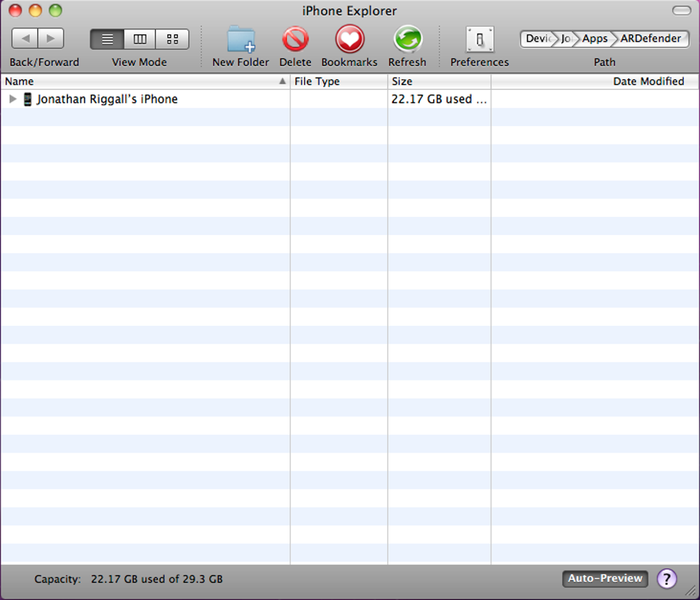Open the Bookmarks heart icon
This screenshot has height=600, width=700.
[x=349, y=40]
